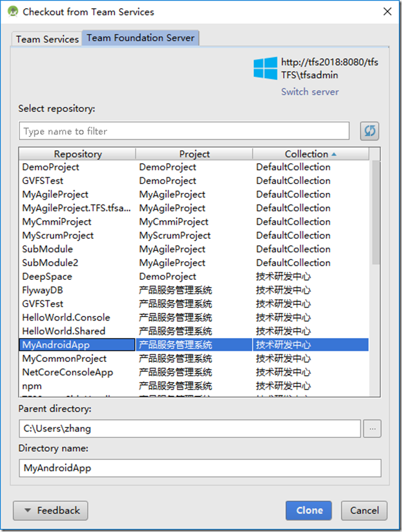Toggle sort on the Collection column header
The height and width of the screenshot is (532, 402).
click(x=311, y=154)
